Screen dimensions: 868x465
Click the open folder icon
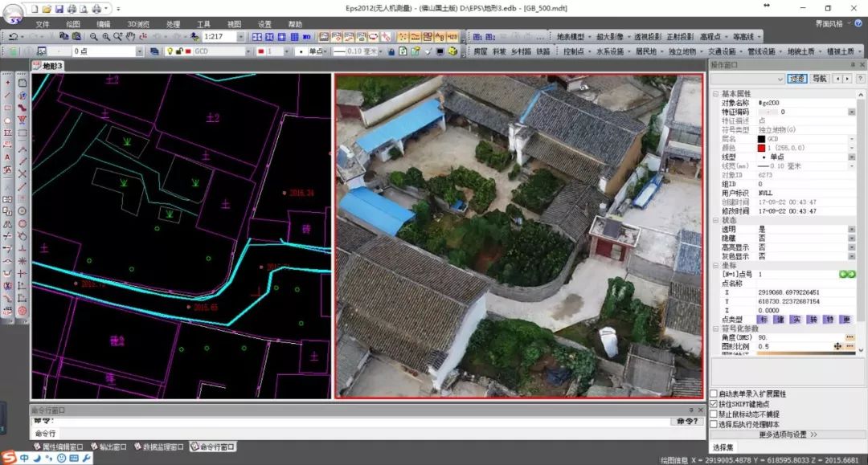point(47,8)
